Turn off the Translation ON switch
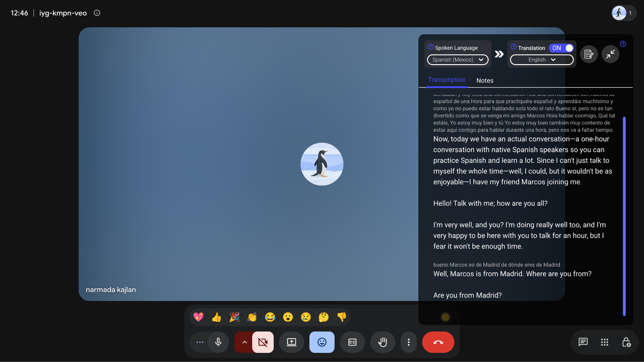The width and height of the screenshot is (644, 362). [x=561, y=48]
